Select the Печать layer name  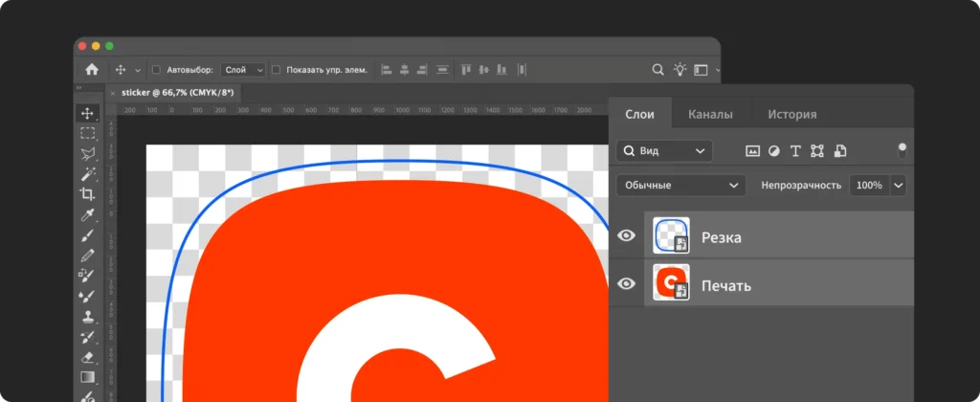pyautogui.click(x=726, y=286)
